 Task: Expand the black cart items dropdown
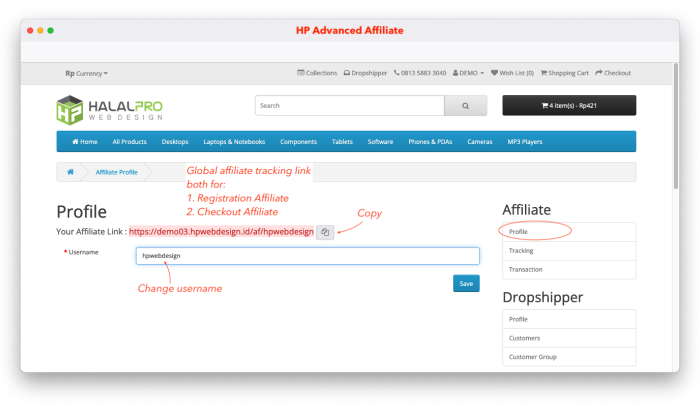point(568,105)
